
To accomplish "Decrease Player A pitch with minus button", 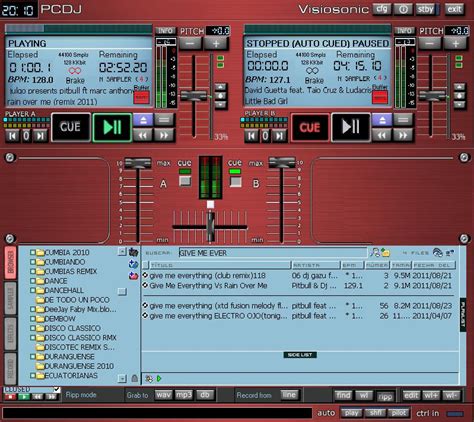I will click(191, 44).
